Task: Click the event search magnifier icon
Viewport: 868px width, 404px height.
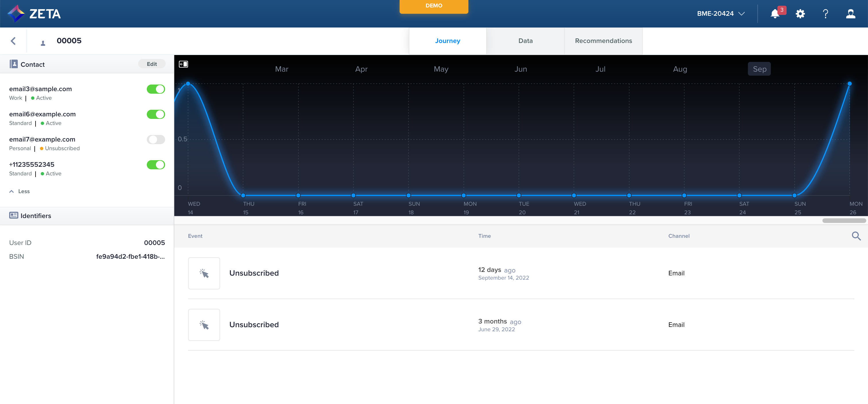Action: pos(856,236)
